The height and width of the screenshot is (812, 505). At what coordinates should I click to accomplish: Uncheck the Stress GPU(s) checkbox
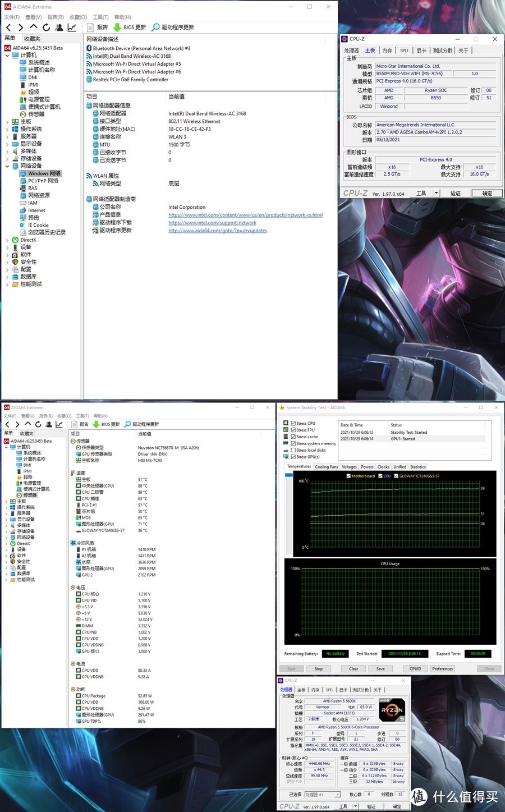(x=293, y=457)
